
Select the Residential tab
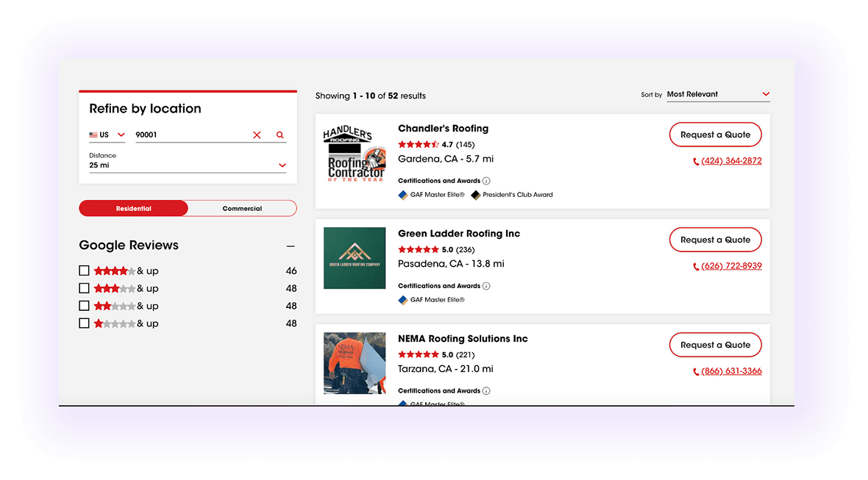click(133, 209)
